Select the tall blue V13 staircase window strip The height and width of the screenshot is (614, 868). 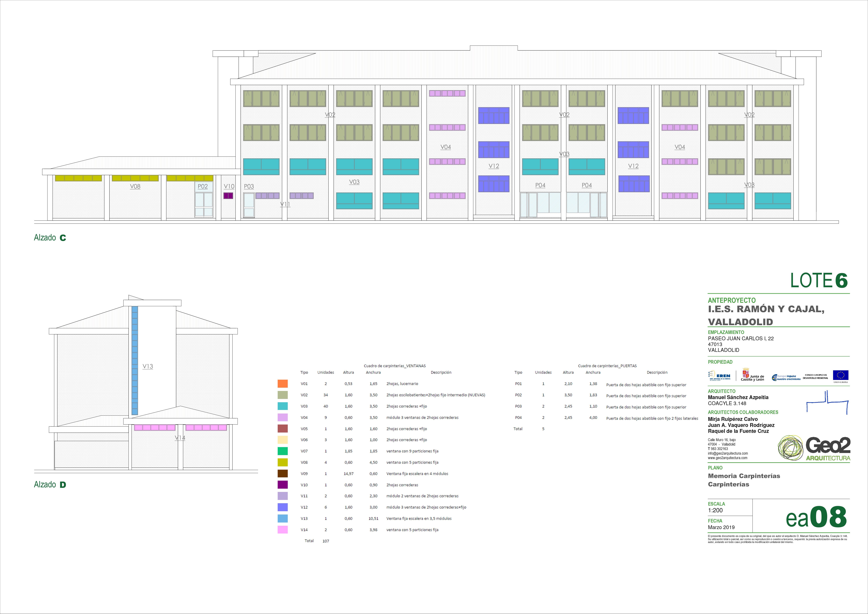pos(135,360)
